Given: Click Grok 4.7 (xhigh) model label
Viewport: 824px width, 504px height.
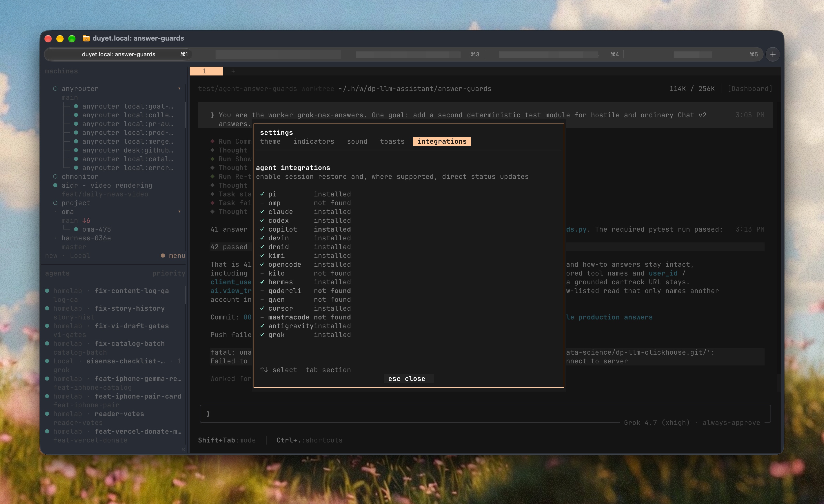Looking at the screenshot, I should (657, 422).
